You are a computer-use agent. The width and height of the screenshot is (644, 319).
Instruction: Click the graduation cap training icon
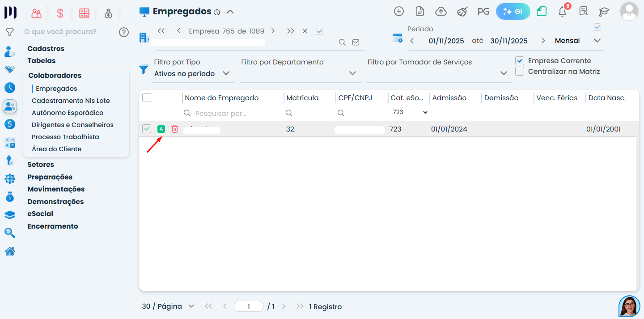(604, 12)
